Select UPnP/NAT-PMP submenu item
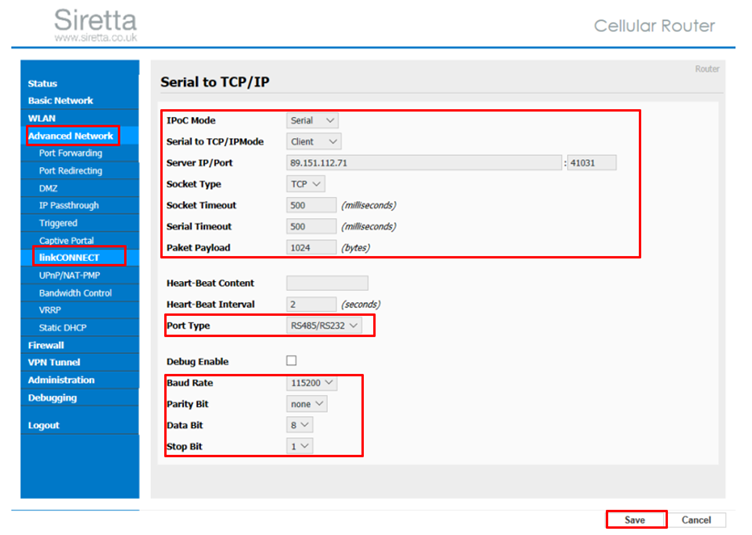Image resolution: width=752 pixels, height=535 pixels. click(x=70, y=276)
